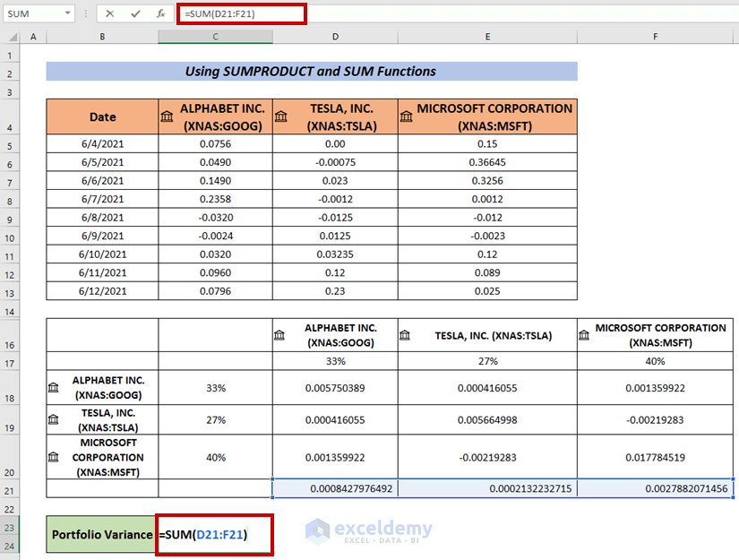Select cell with value 0.089
The image size is (739, 560).
487,272
